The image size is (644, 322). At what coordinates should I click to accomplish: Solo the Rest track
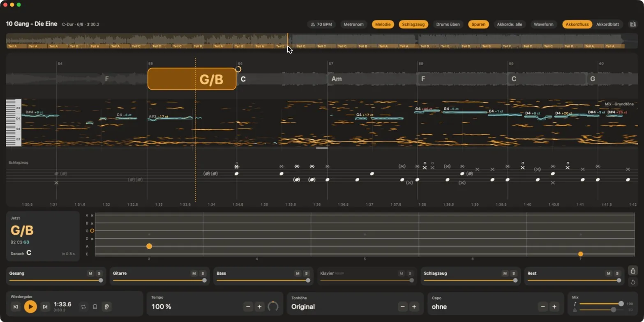(x=616, y=273)
